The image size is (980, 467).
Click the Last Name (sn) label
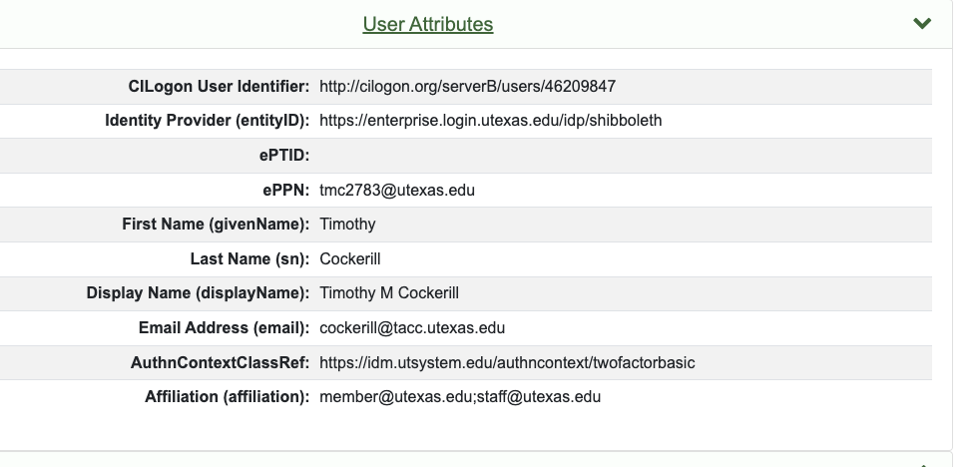tap(249, 259)
